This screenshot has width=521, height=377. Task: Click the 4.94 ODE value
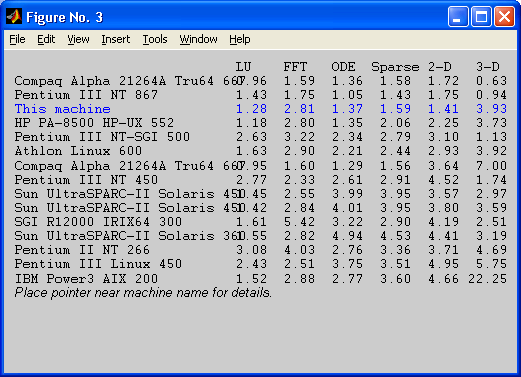point(347,236)
